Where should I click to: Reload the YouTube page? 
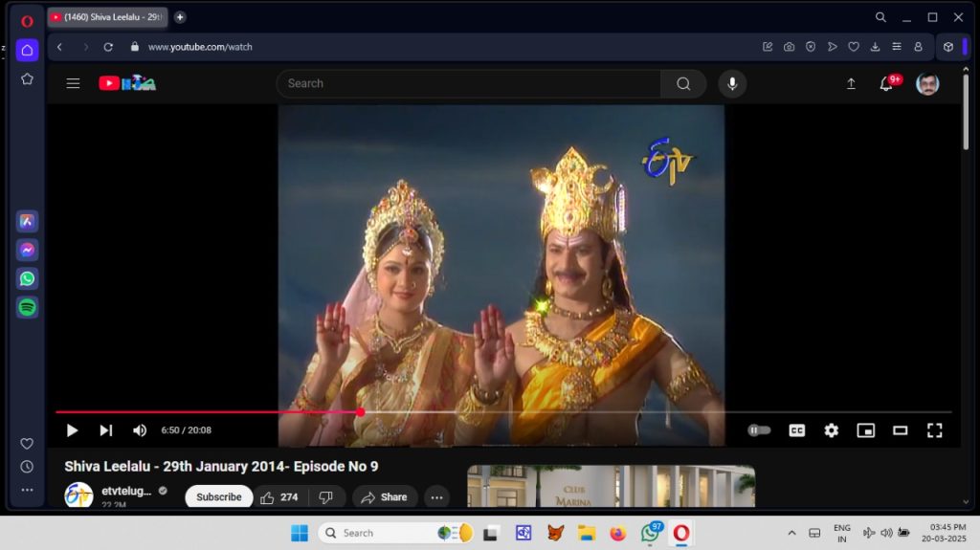(108, 47)
